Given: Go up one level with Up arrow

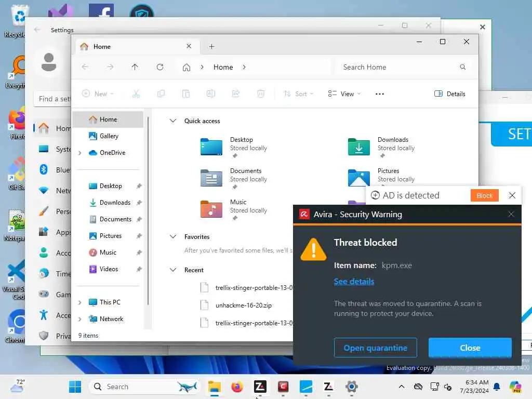Looking at the screenshot, I should pyautogui.click(x=135, y=67).
